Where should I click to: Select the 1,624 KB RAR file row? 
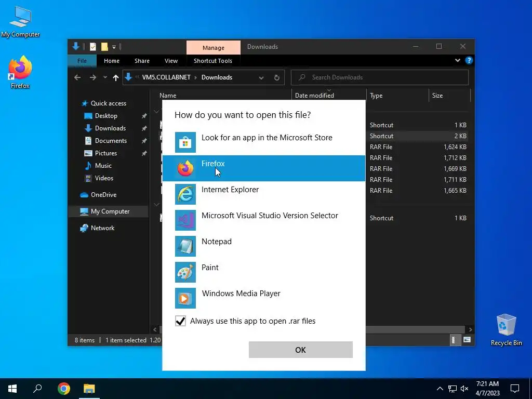418,147
